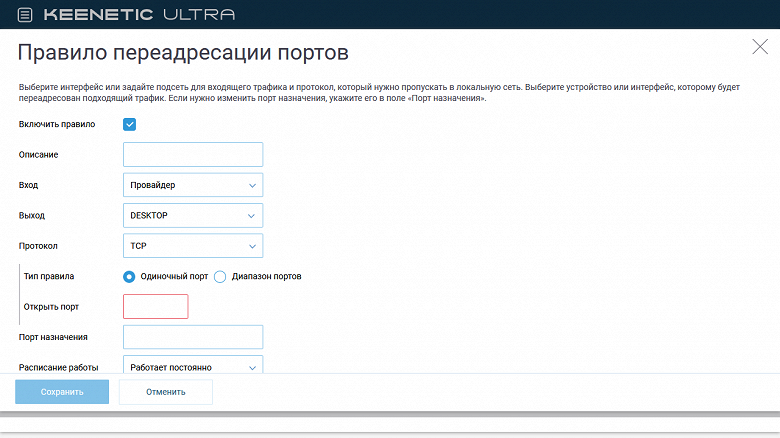Click the 'Сохранить' button
This screenshot has height=438, width=780.
[x=62, y=392]
